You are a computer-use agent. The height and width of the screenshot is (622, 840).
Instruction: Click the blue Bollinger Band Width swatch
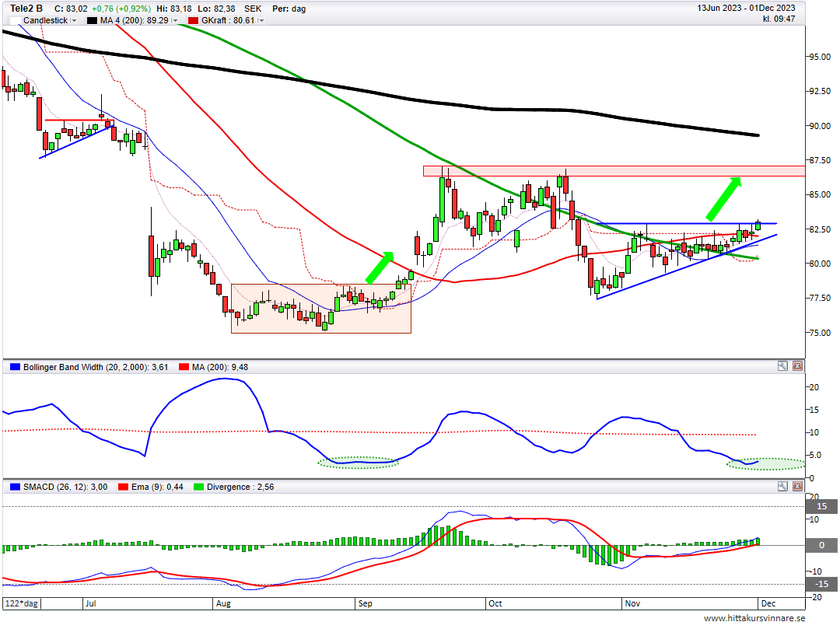click(15, 367)
